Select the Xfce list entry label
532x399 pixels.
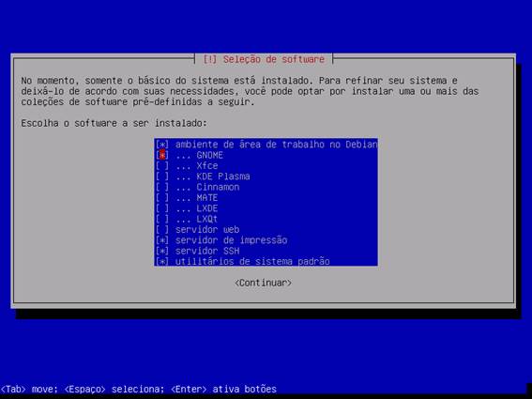click(x=207, y=166)
